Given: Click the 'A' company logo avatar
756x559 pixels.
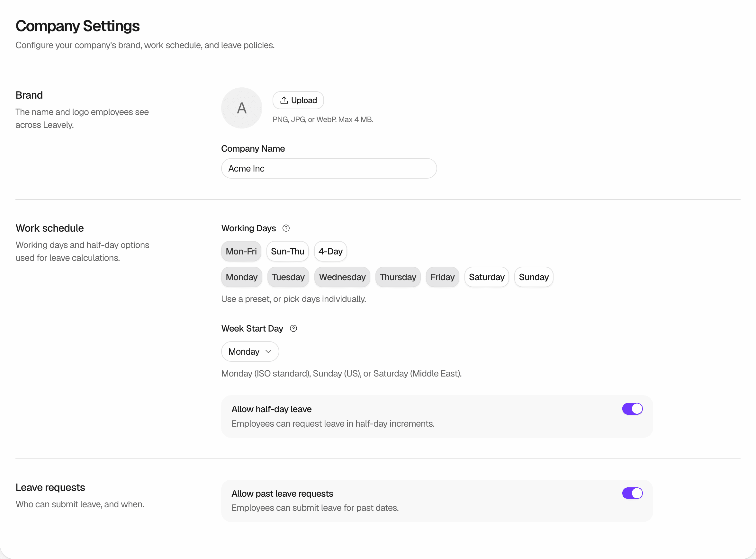Looking at the screenshot, I should (x=241, y=108).
